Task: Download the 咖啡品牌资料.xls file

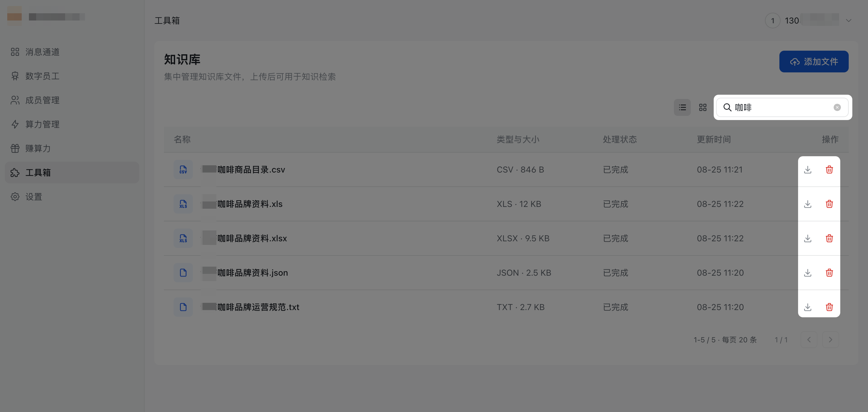Action: [807, 204]
